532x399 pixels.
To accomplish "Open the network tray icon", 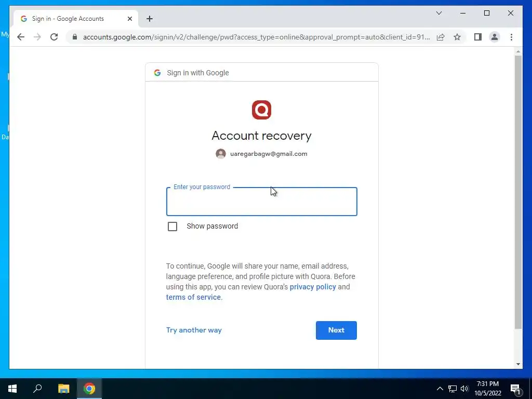I will tap(453, 389).
